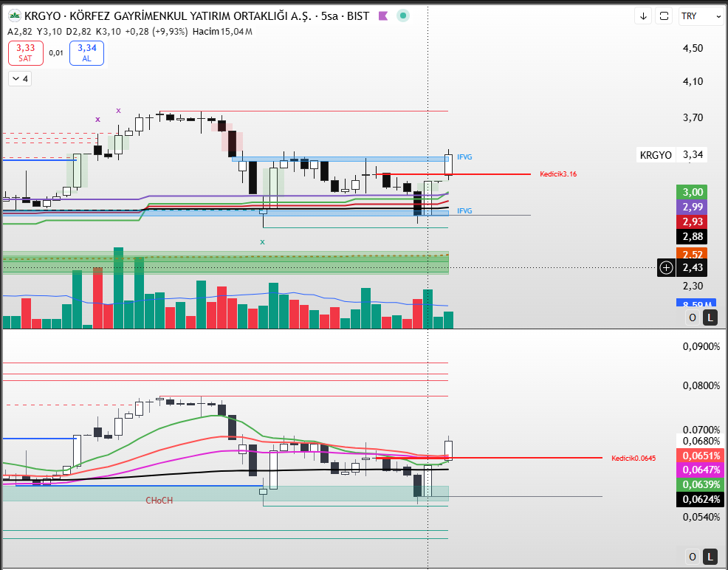Viewport: 728px width, 570px height.
Task: Toggle the lower pane O scale button
Action: click(693, 557)
